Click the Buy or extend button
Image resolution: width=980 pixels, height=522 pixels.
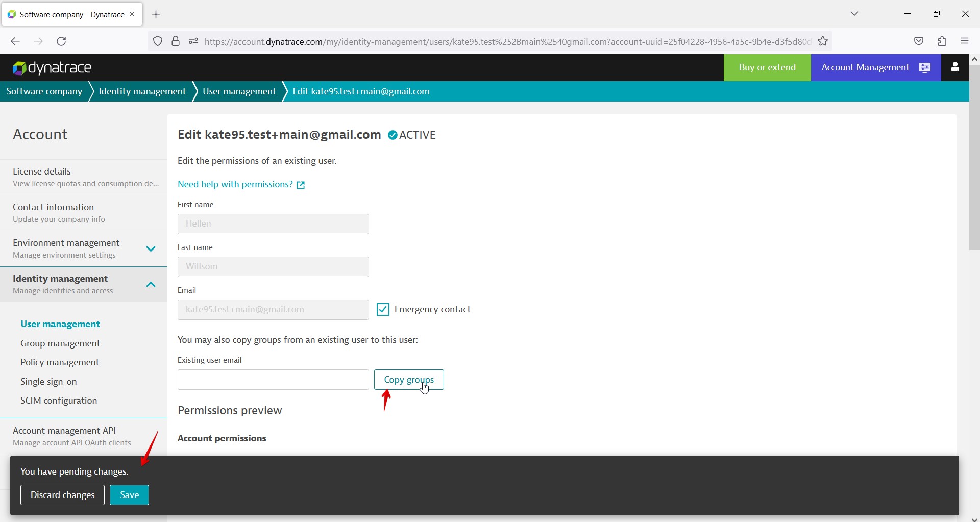(767, 67)
